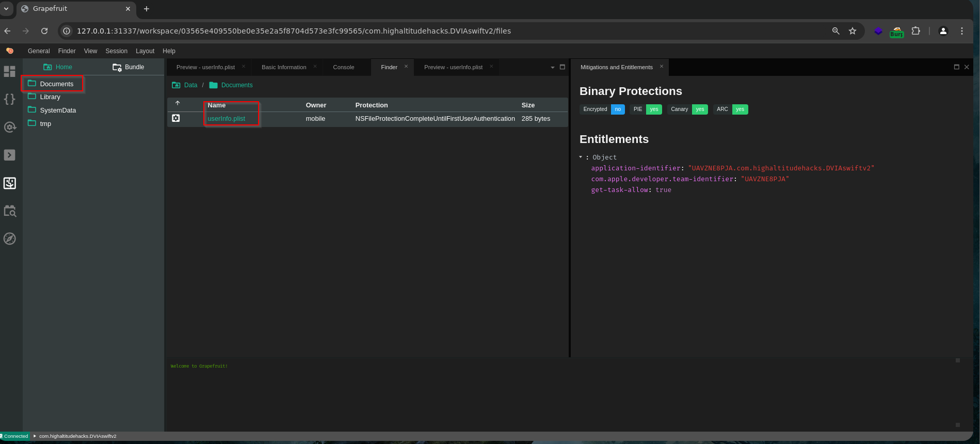Select the Home tab in file sidebar
Viewport: 980px width, 444px height.
click(x=58, y=67)
